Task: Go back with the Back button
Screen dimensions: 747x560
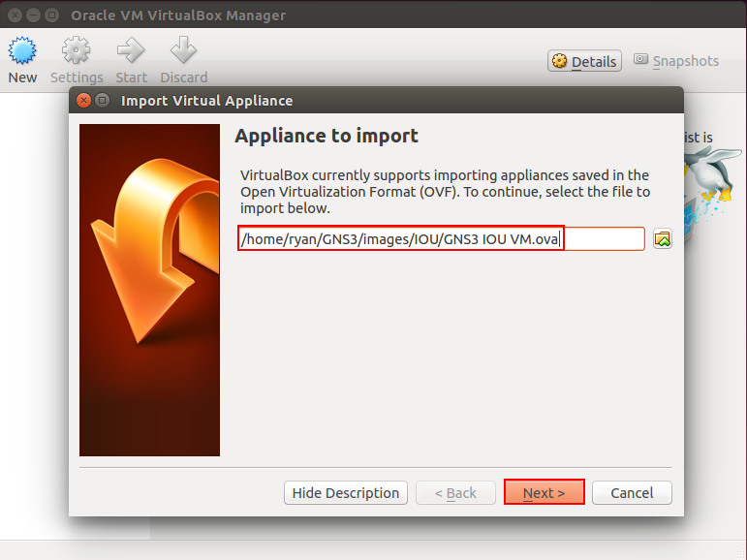Action: (x=455, y=492)
